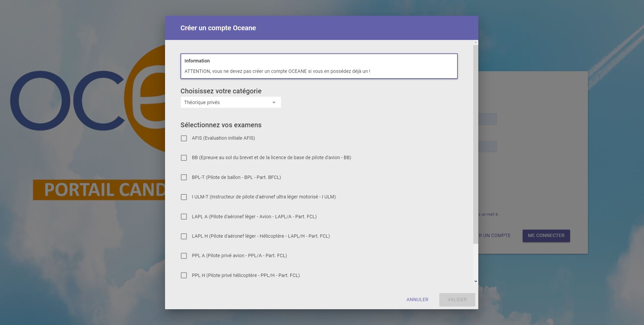Click the 'BPL-T (Pilote de ballon' label text
Image resolution: width=644 pixels, height=325 pixels.
(x=236, y=177)
